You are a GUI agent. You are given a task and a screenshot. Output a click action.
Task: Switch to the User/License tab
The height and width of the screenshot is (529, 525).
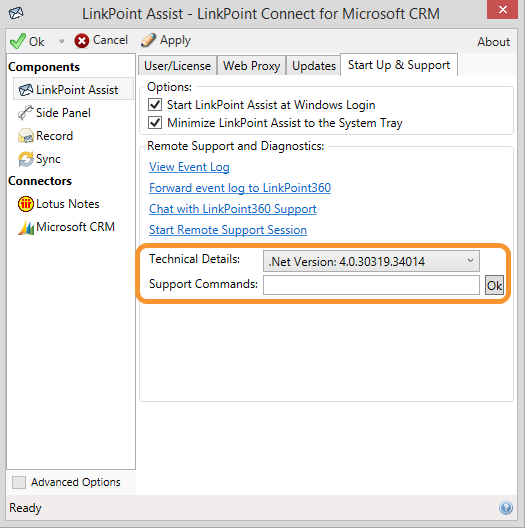[x=177, y=65]
